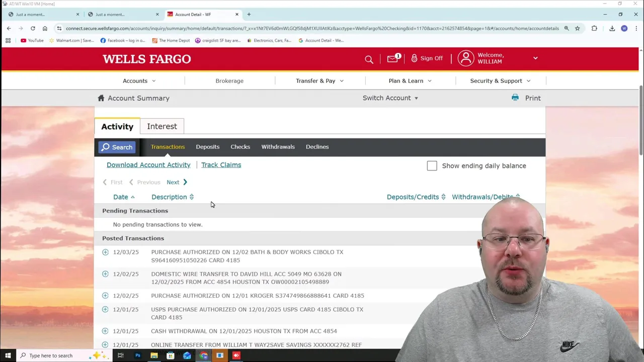Open the messages envelope icon in the header
The height and width of the screenshot is (362, 644).
pos(392,59)
